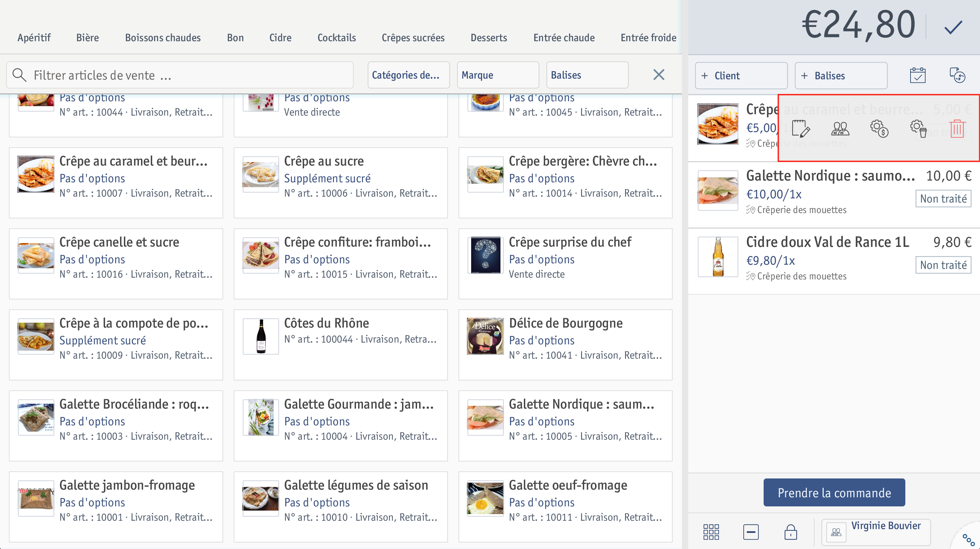The image size is (980, 549).
Task: Click €9,80/1x quantity on Cidre doux line
Action: (x=770, y=261)
